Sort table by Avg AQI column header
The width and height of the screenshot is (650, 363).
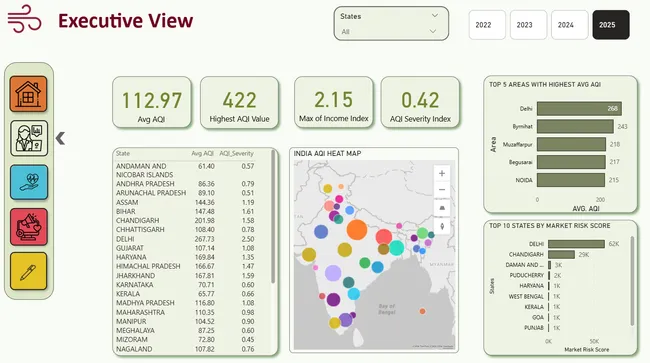[202, 153]
